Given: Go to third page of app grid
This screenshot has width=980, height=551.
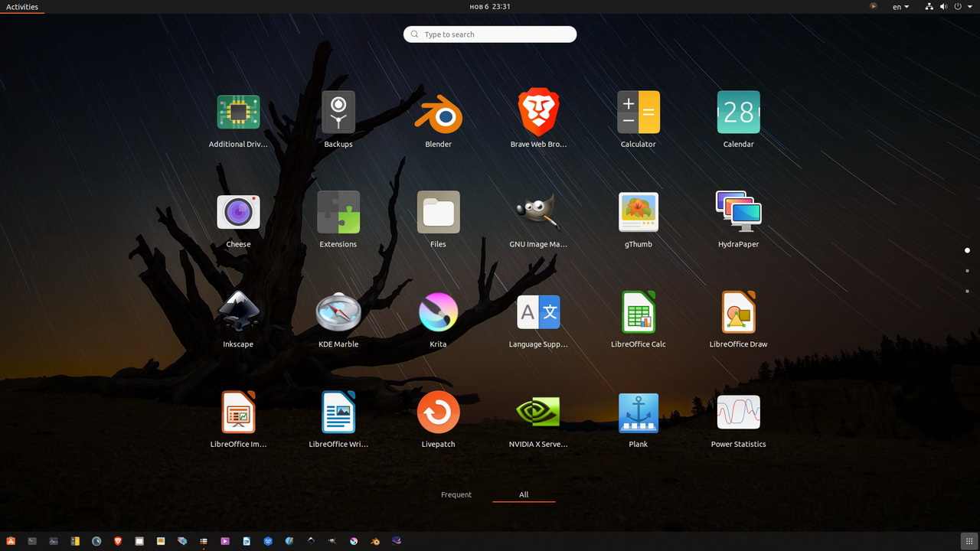Looking at the screenshot, I should pyautogui.click(x=967, y=291).
